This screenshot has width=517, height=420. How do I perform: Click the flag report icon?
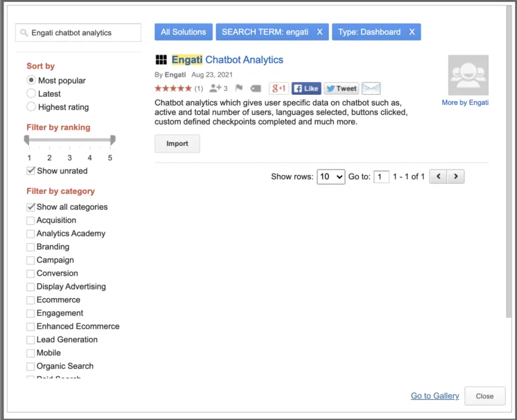tap(239, 88)
